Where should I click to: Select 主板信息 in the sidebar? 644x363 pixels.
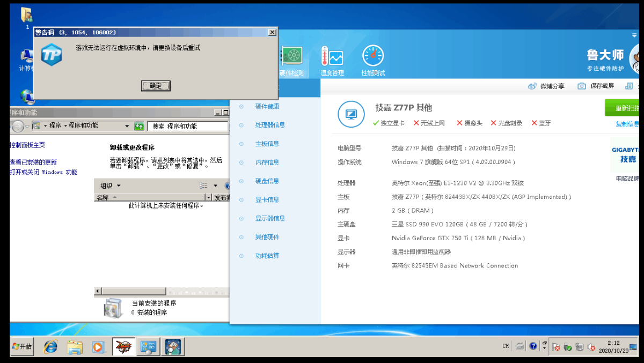tap(267, 144)
